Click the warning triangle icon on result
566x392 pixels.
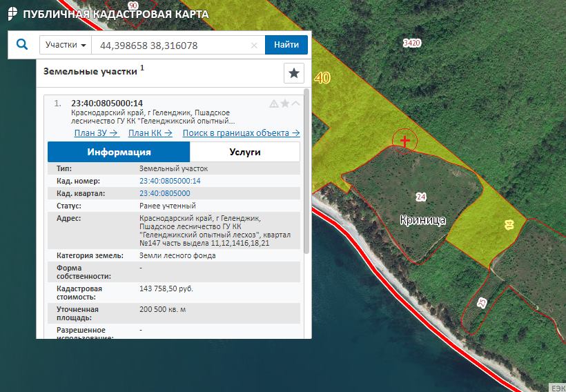click(x=274, y=104)
